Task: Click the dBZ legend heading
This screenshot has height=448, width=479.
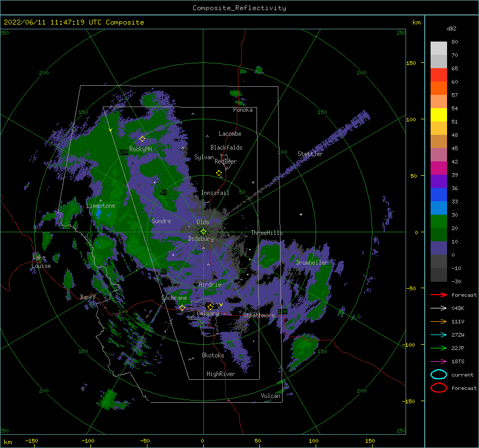Action: point(451,28)
